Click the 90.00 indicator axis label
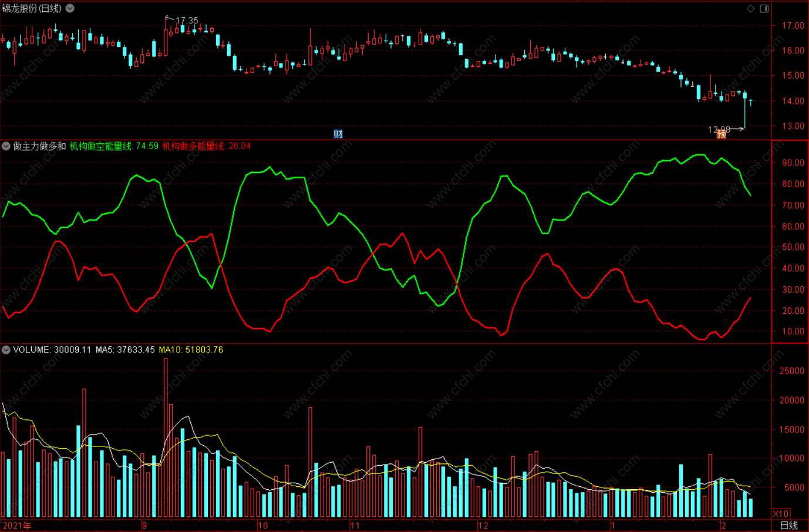 793,163
